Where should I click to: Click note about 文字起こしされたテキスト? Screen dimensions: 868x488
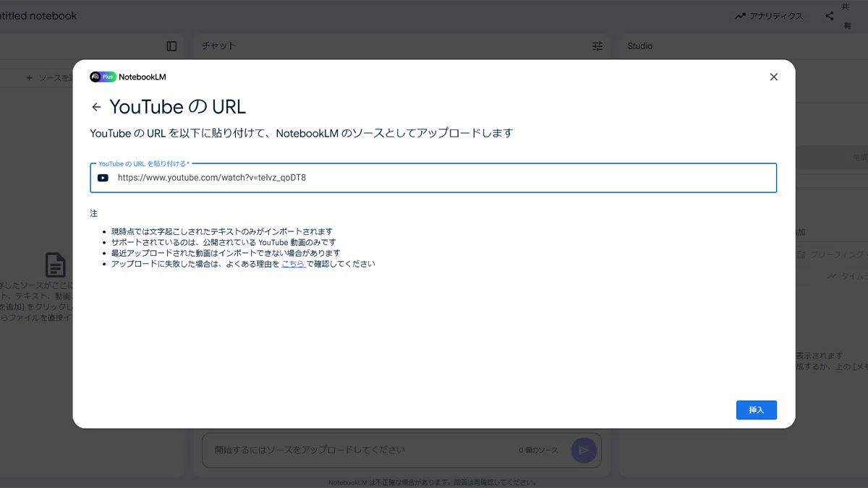pos(222,231)
